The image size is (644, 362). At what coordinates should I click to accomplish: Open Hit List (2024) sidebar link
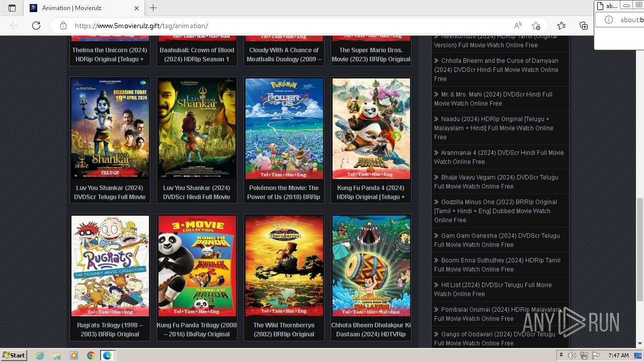pyautogui.click(x=493, y=290)
